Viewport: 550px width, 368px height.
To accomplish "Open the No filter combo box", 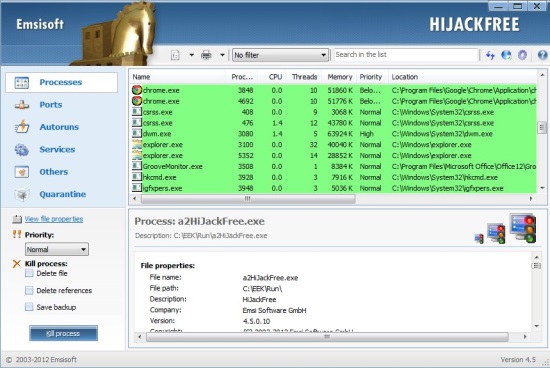I will [280, 55].
